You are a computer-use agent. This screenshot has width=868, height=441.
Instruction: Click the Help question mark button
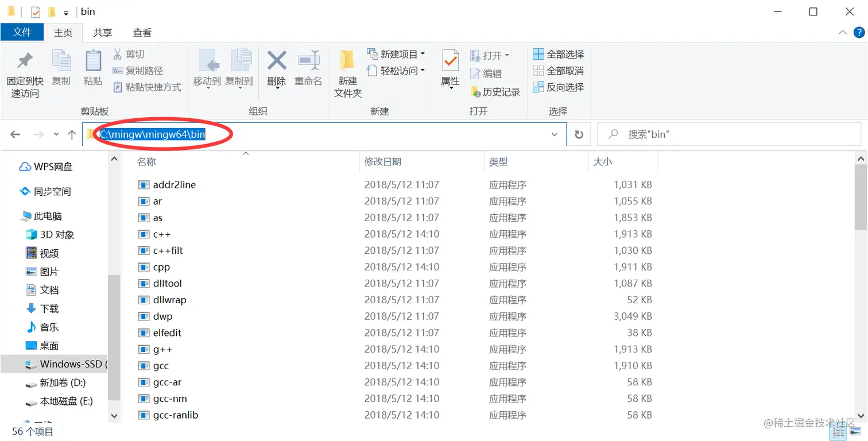tap(859, 32)
